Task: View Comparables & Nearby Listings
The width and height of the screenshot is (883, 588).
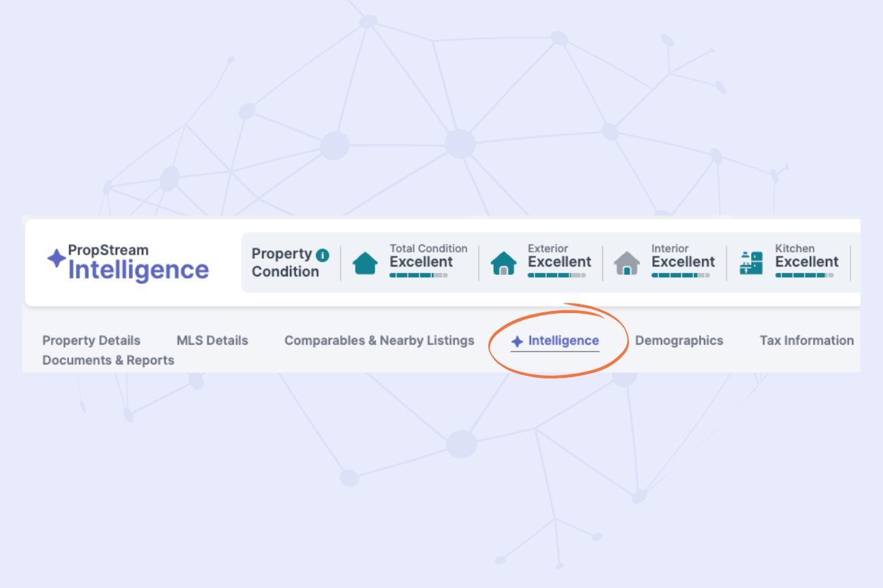Action: [379, 341]
